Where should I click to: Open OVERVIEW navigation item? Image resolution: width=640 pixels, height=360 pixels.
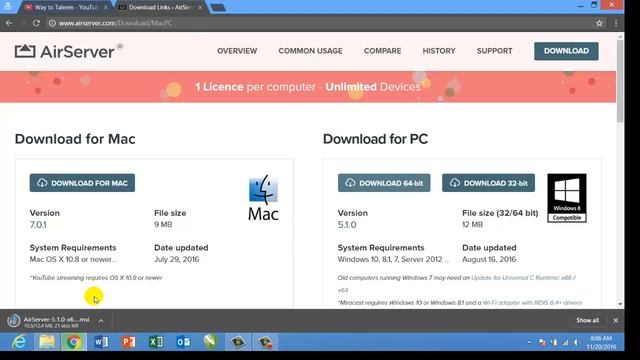pyautogui.click(x=237, y=51)
